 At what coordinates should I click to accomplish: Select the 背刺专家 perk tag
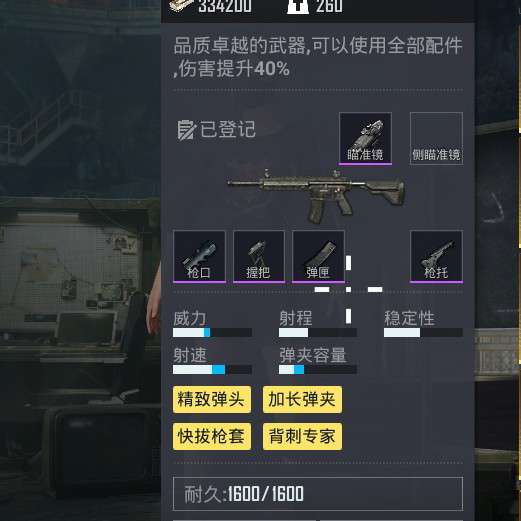point(302,436)
